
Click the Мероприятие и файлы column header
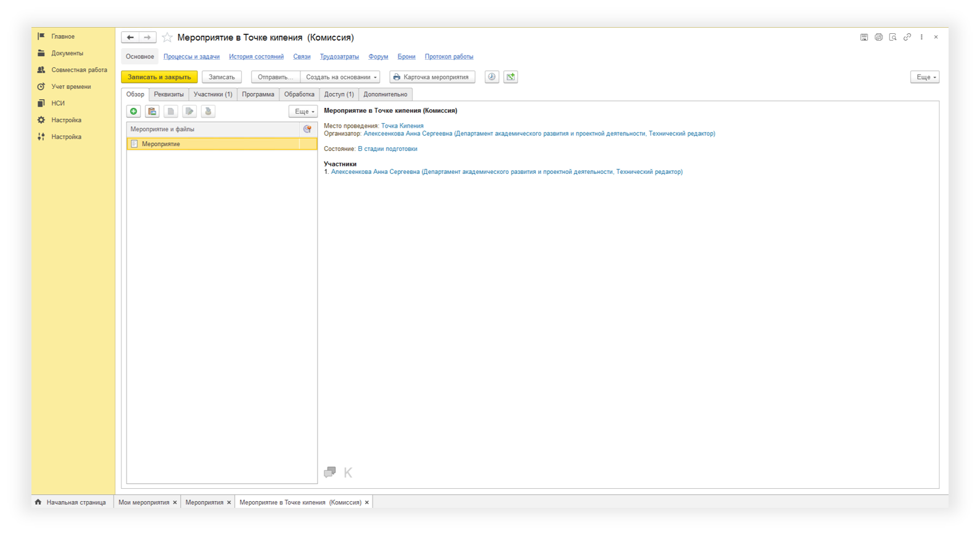click(213, 129)
